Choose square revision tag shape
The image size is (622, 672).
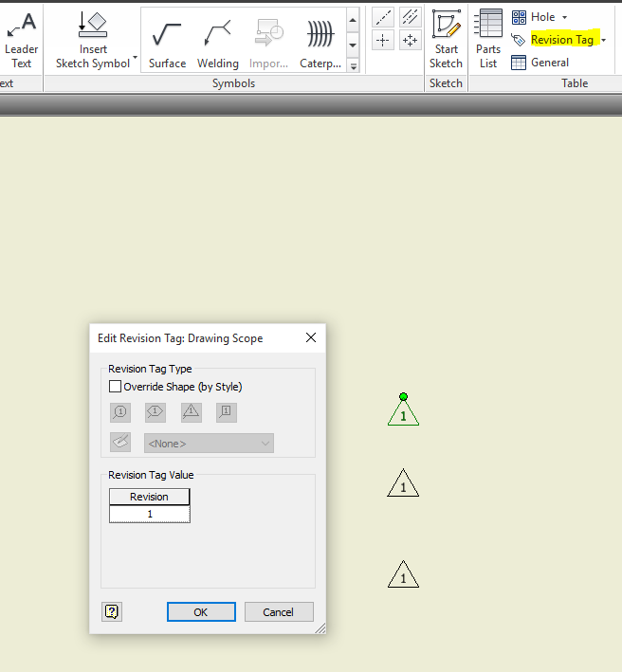click(227, 412)
